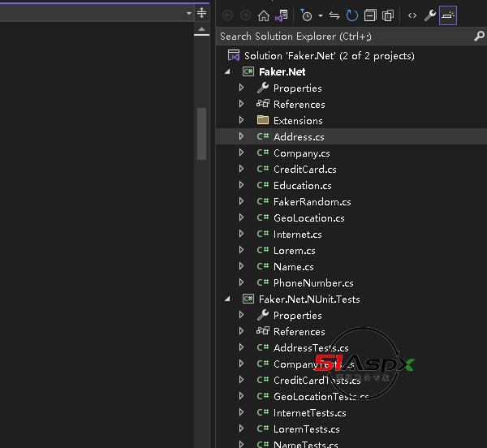
Task: Select the Solution 'Faker.Net' root node
Action: click(x=329, y=55)
